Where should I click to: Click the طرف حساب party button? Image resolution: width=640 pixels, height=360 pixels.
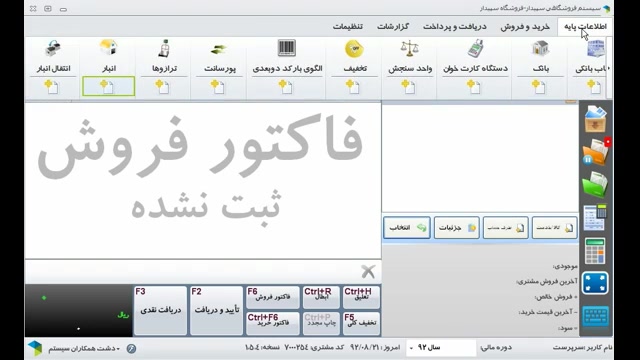pos(505,228)
